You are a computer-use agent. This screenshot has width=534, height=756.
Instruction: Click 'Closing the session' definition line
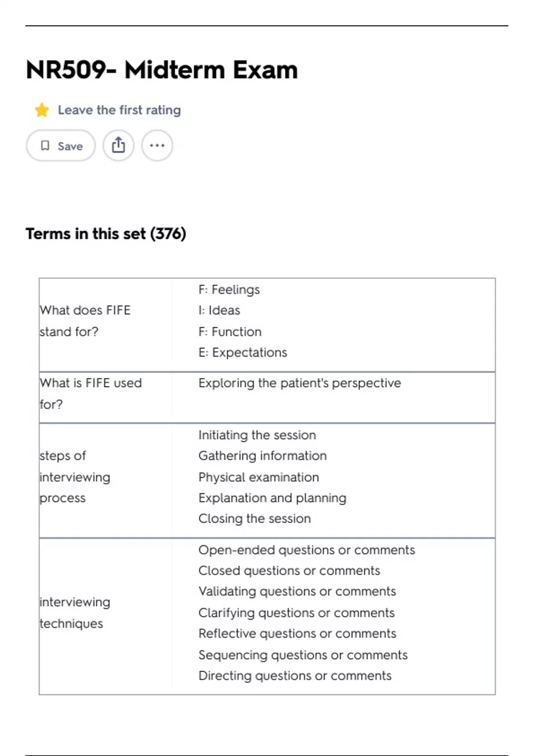coord(255,519)
